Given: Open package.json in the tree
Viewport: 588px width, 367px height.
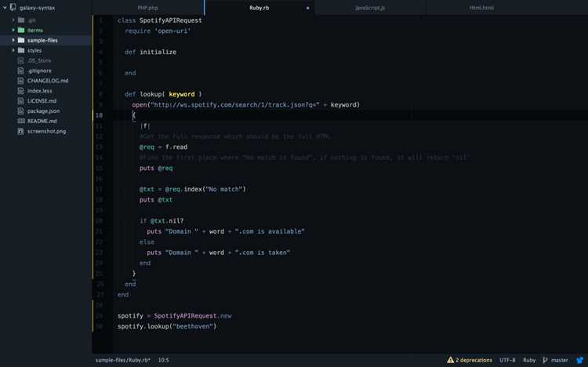Looking at the screenshot, I should pyautogui.click(x=43, y=111).
